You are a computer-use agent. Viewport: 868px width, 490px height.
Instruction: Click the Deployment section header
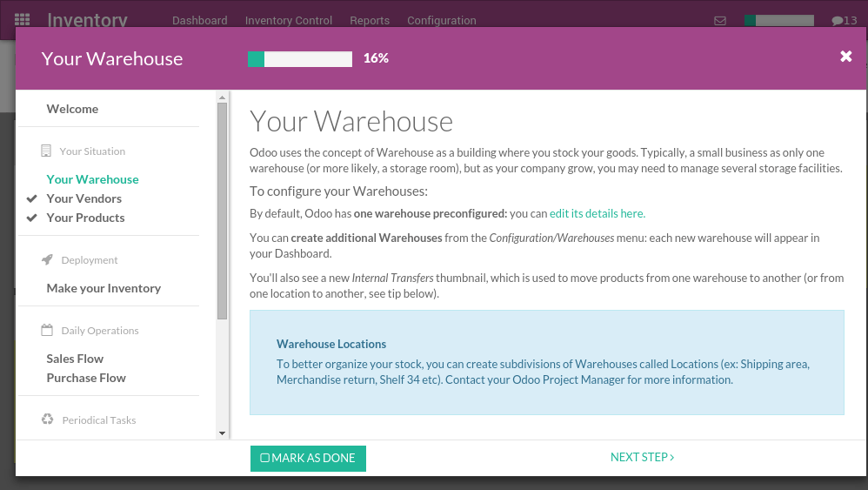tap(90, 260)
